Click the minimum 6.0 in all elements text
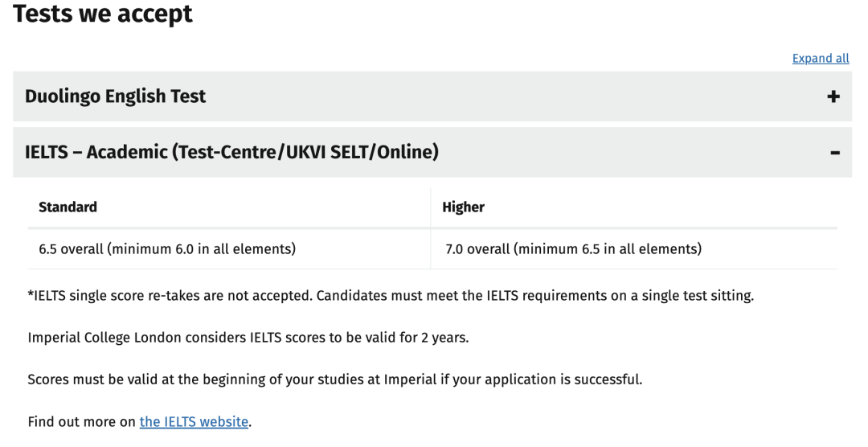 (203, 249)
